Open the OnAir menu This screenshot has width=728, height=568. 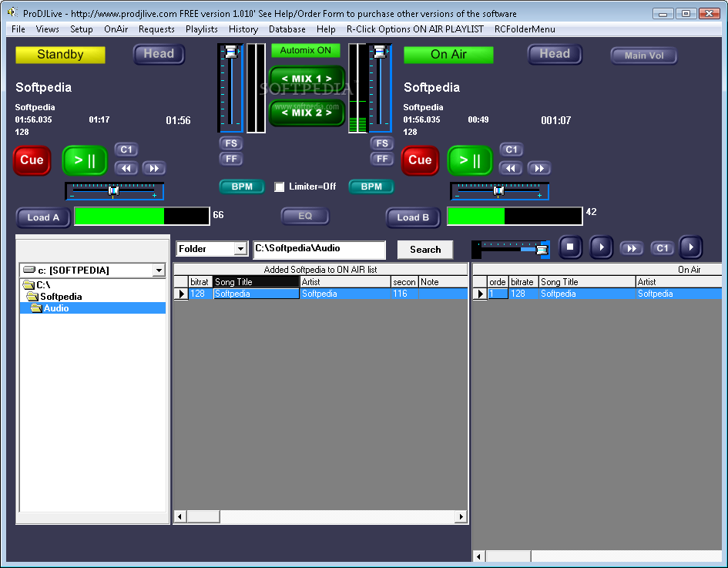pos(116,29)
